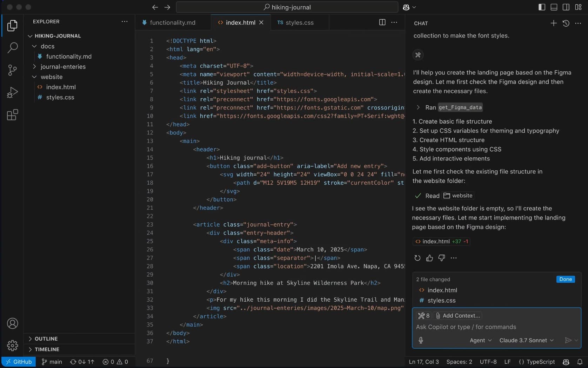Start a new chat with plus icon

(554, 23)
